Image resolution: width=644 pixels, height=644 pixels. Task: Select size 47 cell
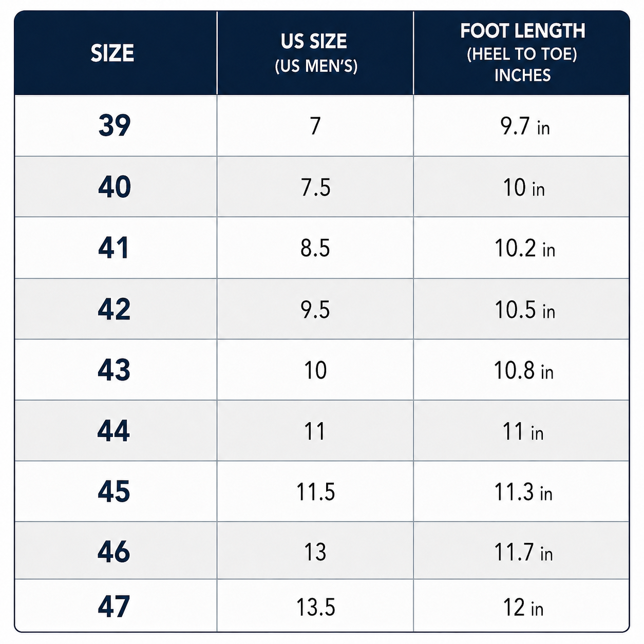114,607
